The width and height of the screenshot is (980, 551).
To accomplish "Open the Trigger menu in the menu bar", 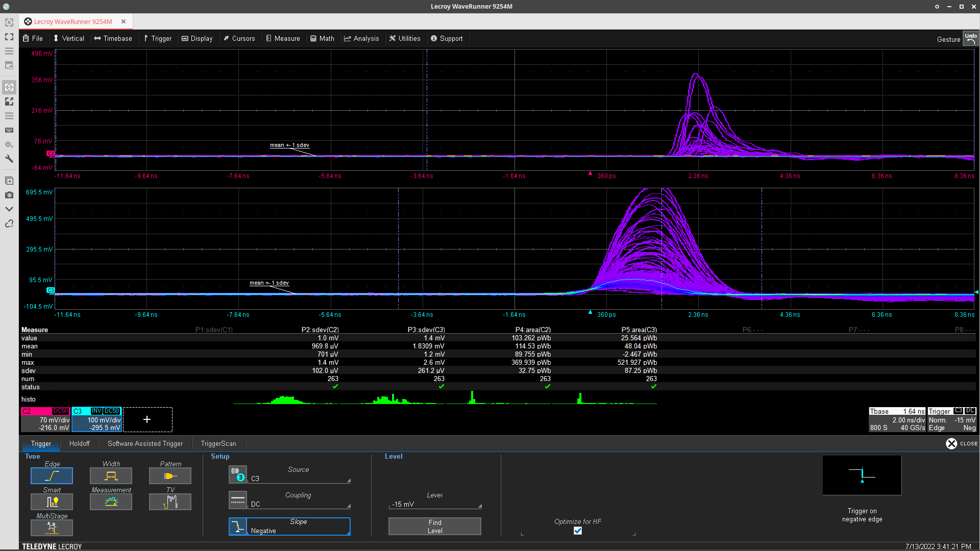I will tap(158, 38).
